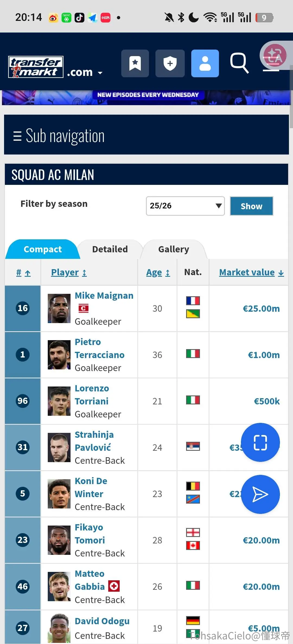Sort squad by Age column
Image resolution: width=293 pixels, height=644 pixels.
click(x=158, y=272)
